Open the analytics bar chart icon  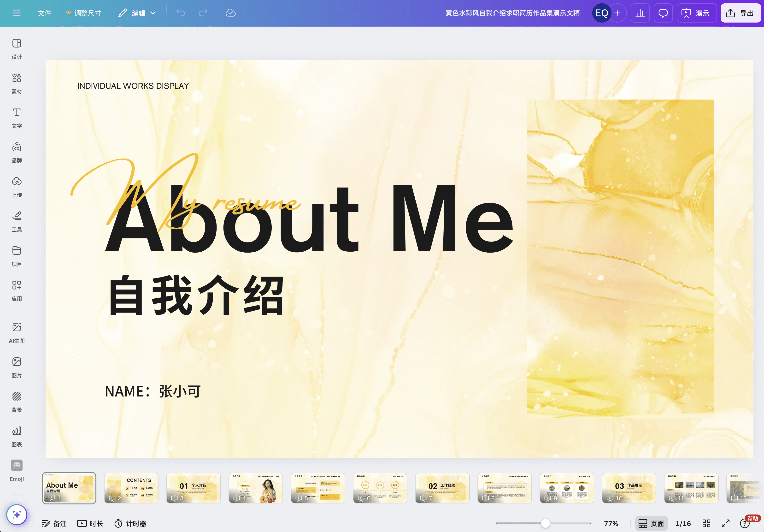(x=640, y=13)
